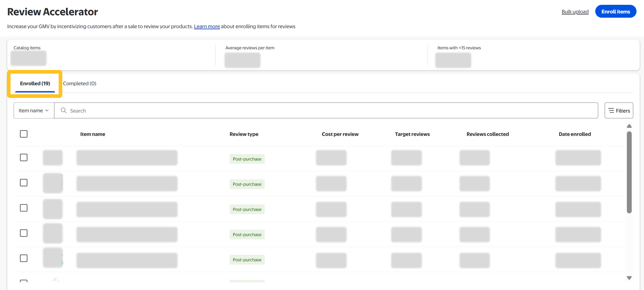Click the Date enrolled column header
This screenshot has height=290, width=644.
(574, 134)
